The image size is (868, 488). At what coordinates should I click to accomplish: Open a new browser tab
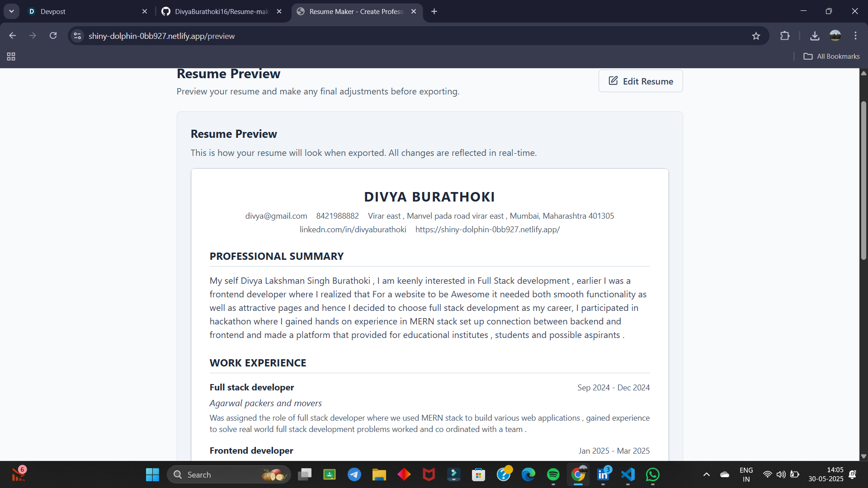click(x=434, y=12)
